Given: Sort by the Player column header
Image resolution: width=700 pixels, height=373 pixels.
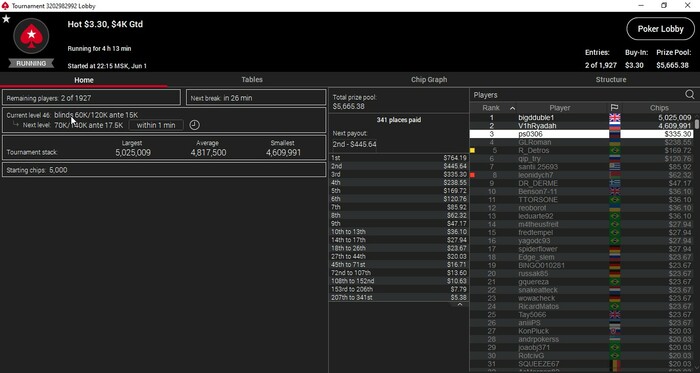Looking at the screenshot, I should [559, 108].
